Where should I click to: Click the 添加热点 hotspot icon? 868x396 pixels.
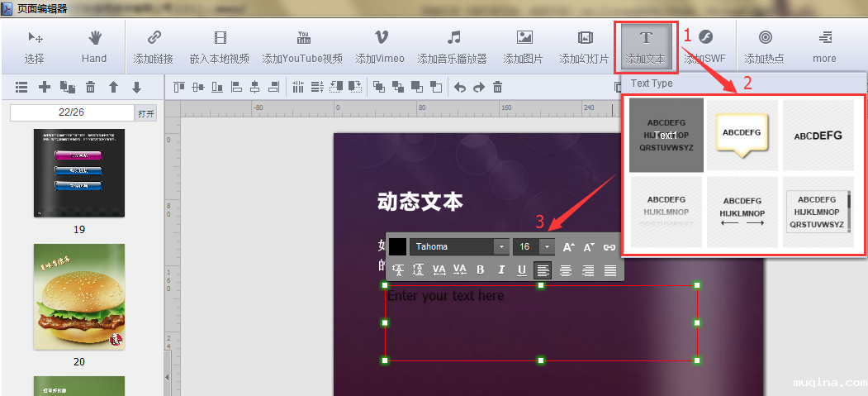(765, 47)
